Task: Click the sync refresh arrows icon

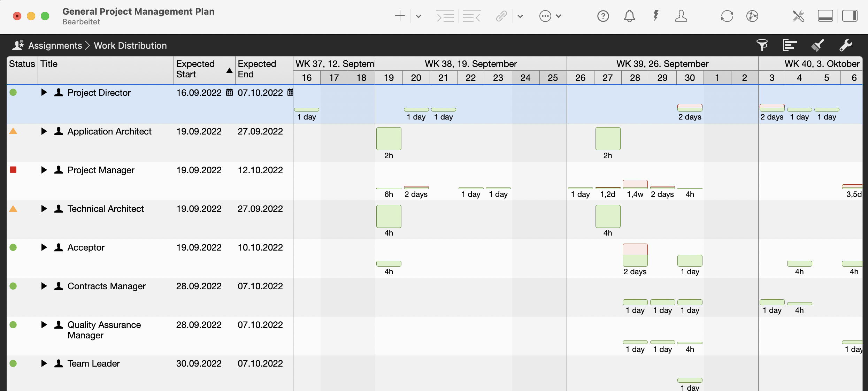Action: coord(727,16)
